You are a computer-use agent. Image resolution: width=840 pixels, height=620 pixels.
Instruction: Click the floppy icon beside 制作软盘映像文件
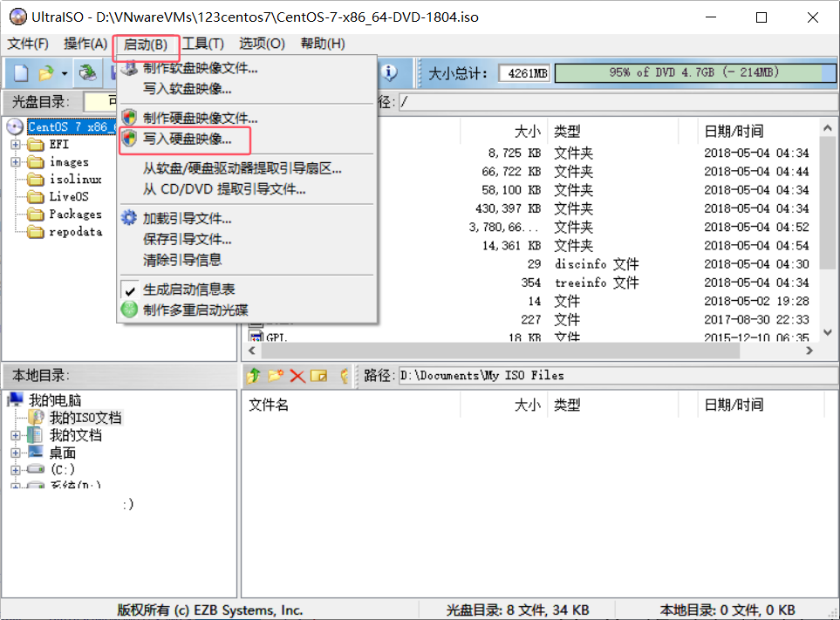129,67
